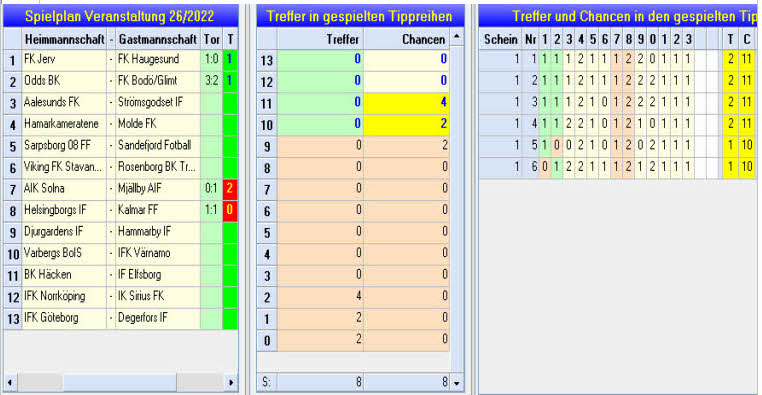Viewport: 762px width, 395px height.
Task: Select Helsingborgs IF cell
Action: 64,210
